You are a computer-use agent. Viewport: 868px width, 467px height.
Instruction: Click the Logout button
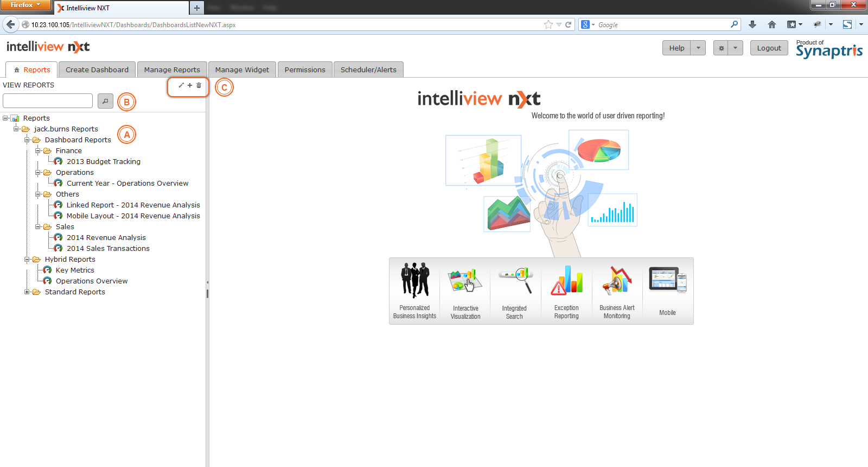point(769,48)
